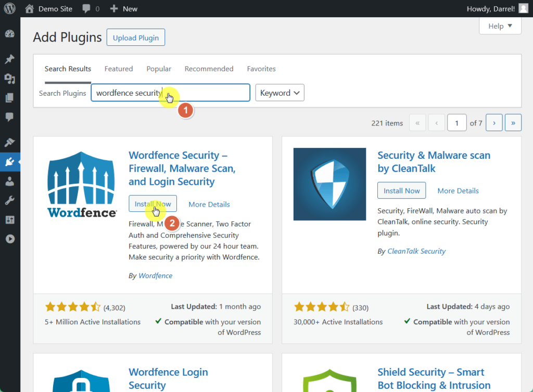This screenshot has height=392, width=533.
Task: Click the Collapse menu play icon
Action: (x=10, y=239)
